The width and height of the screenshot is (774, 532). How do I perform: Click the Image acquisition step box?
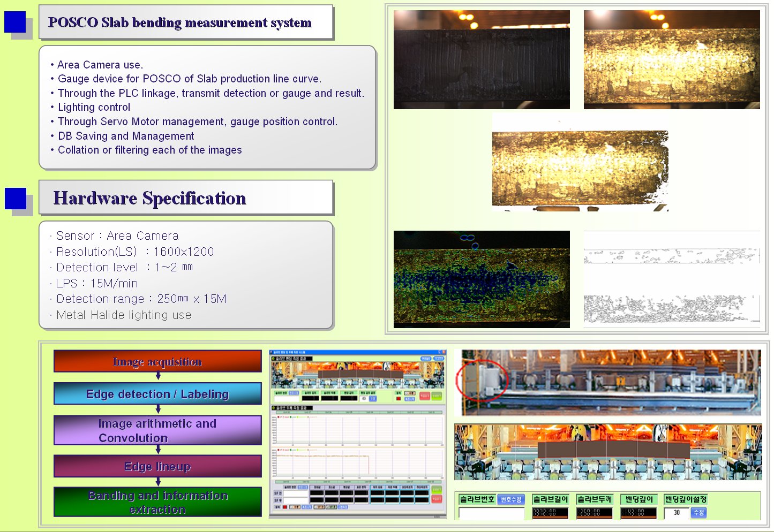pos(157,361)
